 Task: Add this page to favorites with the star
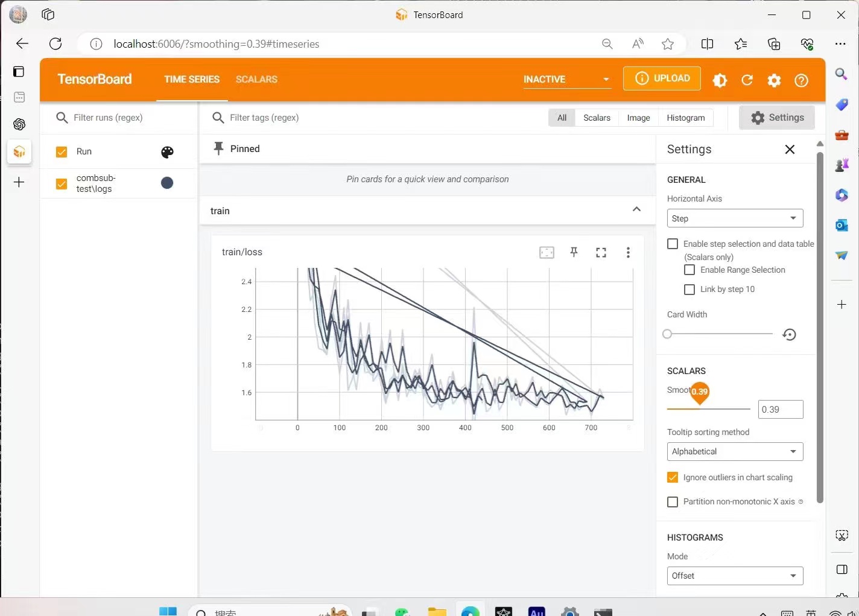(x=668, y=44)
